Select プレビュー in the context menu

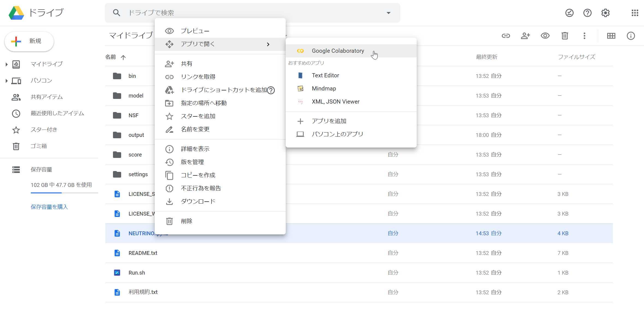click(x=220, y=31)
